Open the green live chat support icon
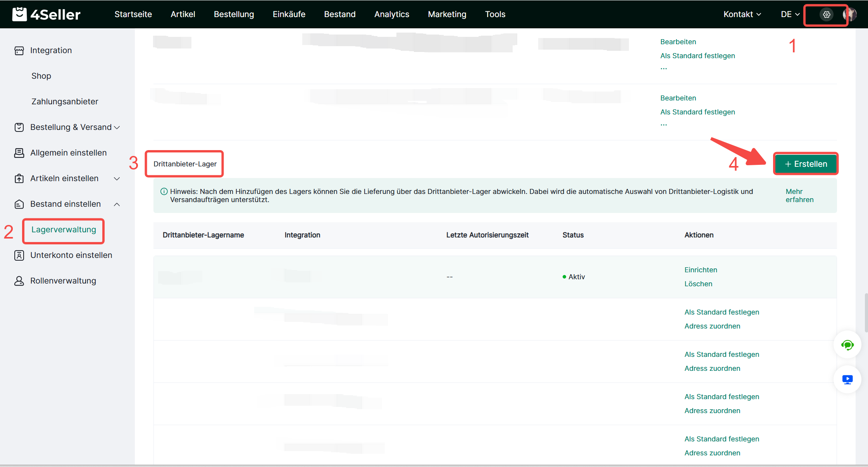 (x=847, y=345)
